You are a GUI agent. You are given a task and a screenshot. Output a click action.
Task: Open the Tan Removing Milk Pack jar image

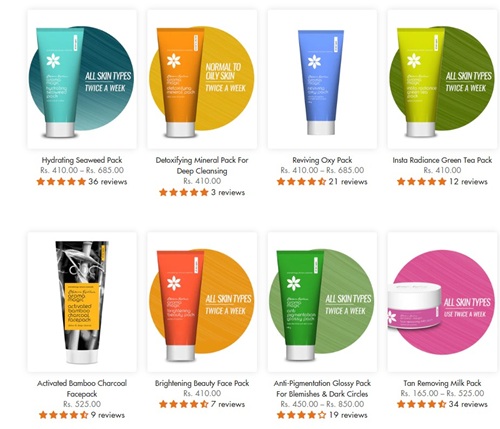442,302
